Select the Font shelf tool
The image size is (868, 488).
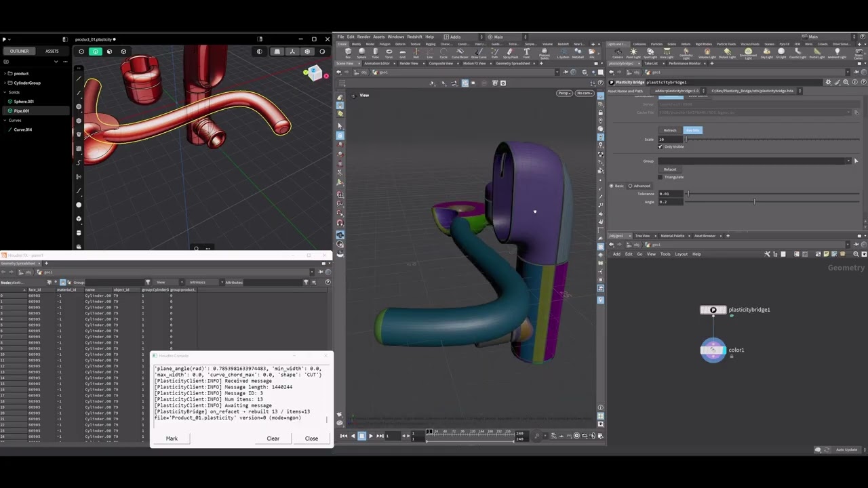(526, 52)
